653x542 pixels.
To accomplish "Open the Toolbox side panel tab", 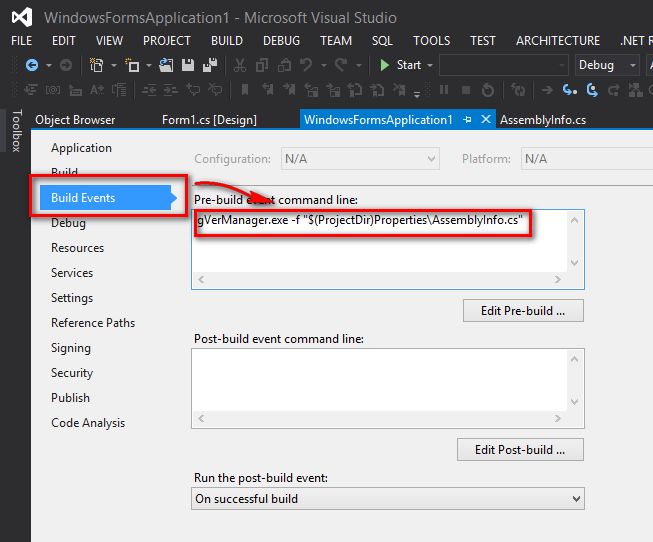I will [x=16, y=131].
